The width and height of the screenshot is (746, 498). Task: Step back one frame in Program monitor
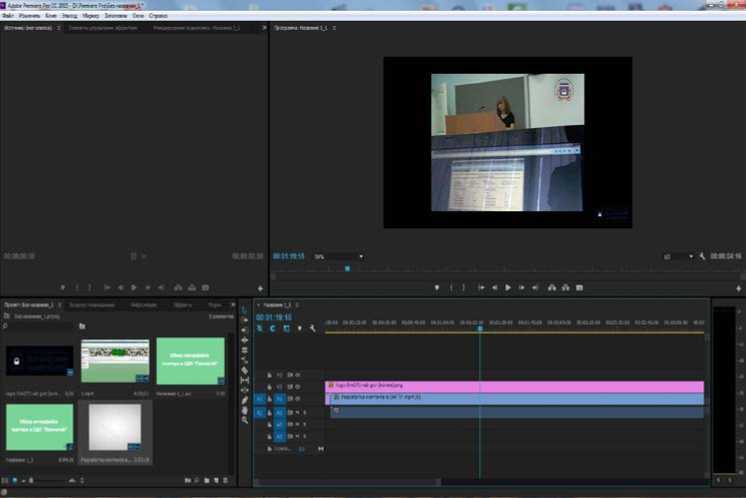pyautogui.click(x=495, y=288)
